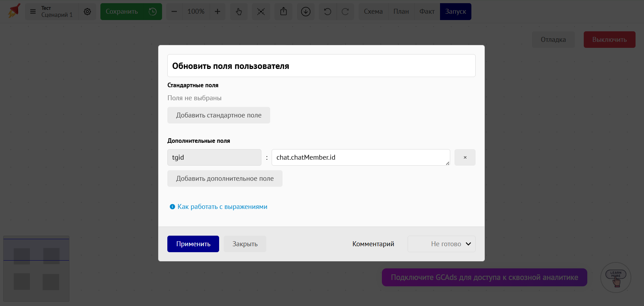Click the Применить button
The image size is (644, 306).
tap(193, 244)
